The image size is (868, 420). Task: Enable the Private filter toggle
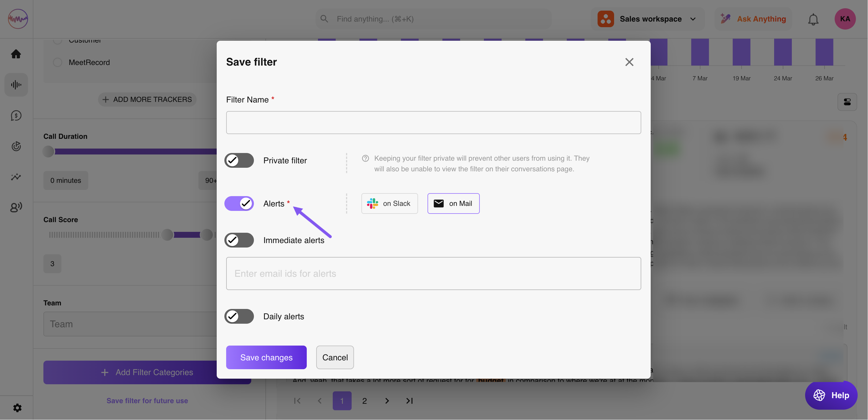tap(239, 160)
